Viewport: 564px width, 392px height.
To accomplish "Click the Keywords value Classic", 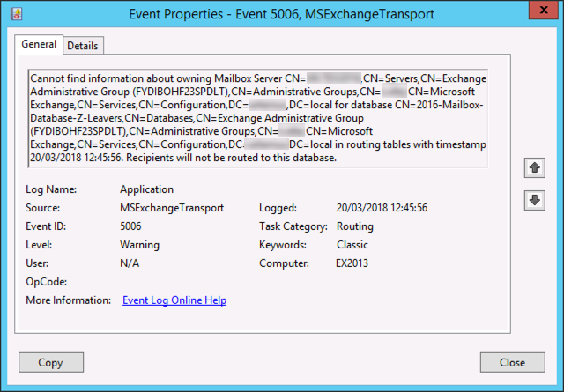I will (x=352, y=245).
